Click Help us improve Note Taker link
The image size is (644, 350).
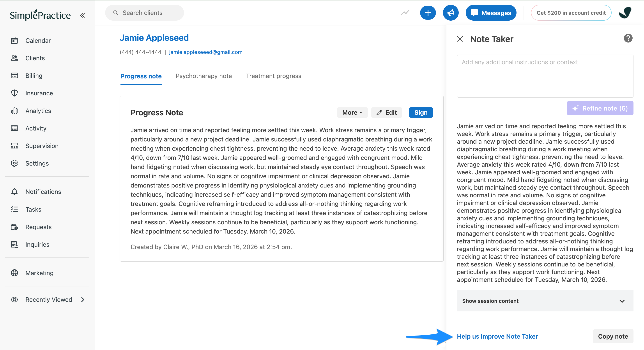pos(497,336)
